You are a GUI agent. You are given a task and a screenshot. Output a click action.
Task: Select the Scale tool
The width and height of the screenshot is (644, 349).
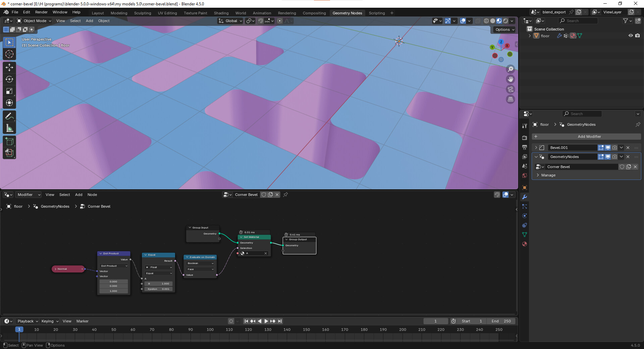point(9,91)
